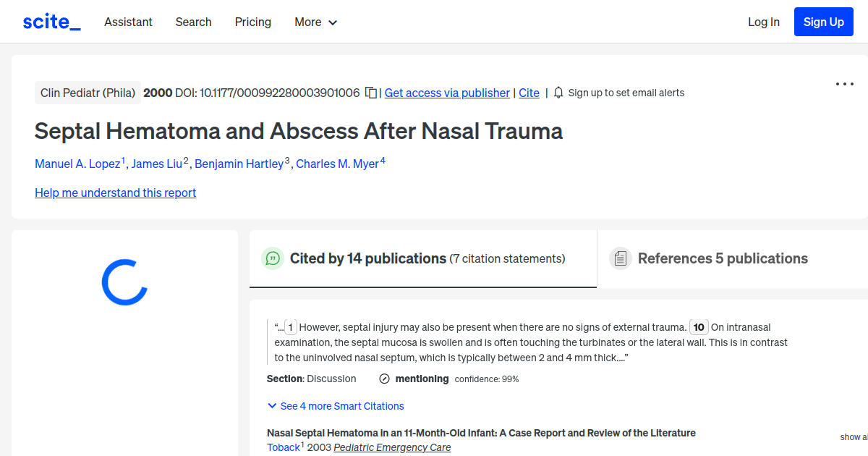
Task: Expand the More navigation dropdown
Action: tap(315, 22)
